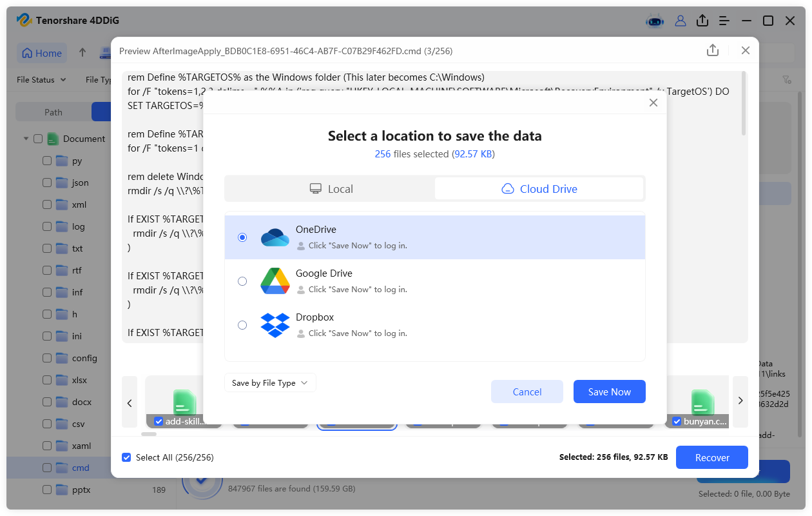Viewport: 812px width, 516px height.
Task: Switch to the Local tab
Action: [x=331, y=189]
